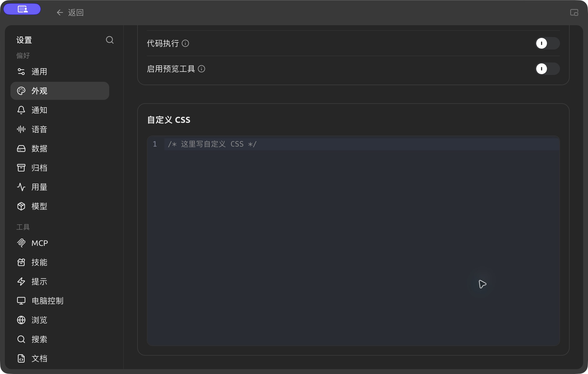Toggle the 代码执行 switch

548,43
